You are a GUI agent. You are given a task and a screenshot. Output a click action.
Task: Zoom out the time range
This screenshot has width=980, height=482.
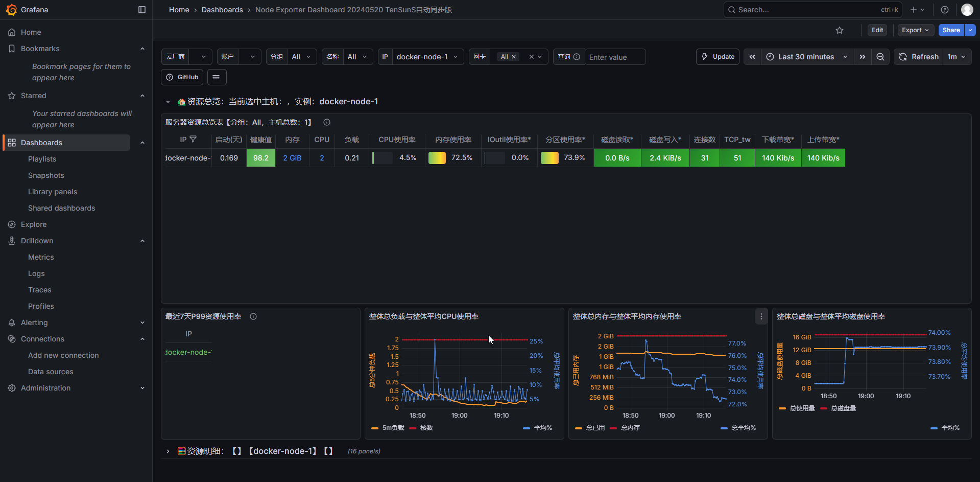click(x=880, y=57)
